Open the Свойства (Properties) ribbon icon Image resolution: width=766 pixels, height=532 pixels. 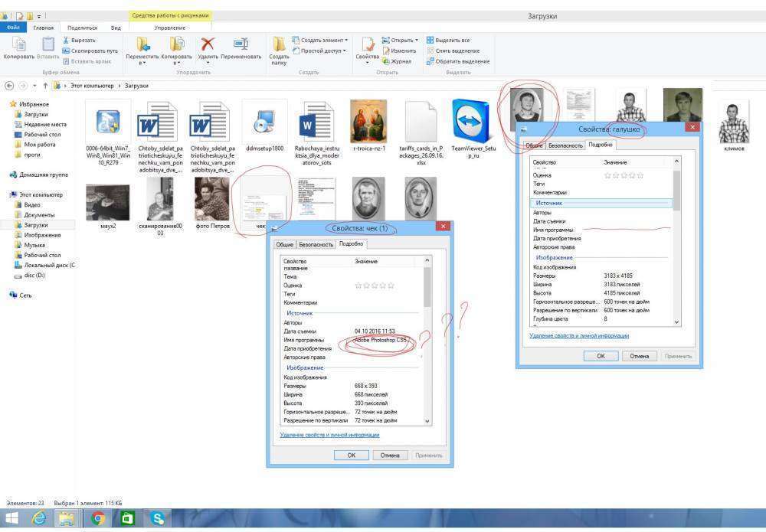368,44
